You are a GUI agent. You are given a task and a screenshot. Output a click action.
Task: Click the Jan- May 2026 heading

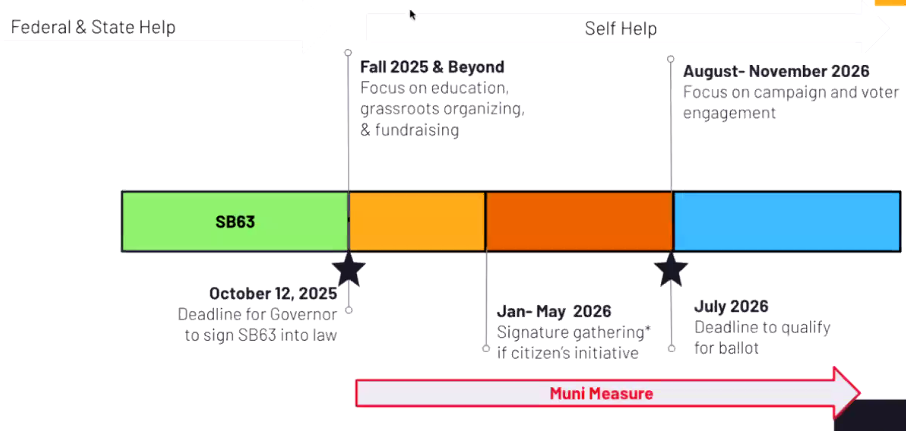(554, 311)
